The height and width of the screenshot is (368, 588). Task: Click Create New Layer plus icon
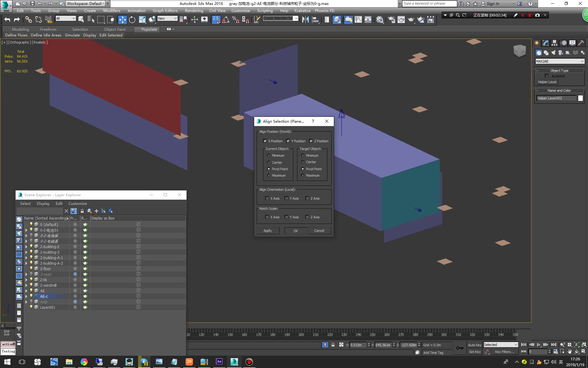point(96,211)
